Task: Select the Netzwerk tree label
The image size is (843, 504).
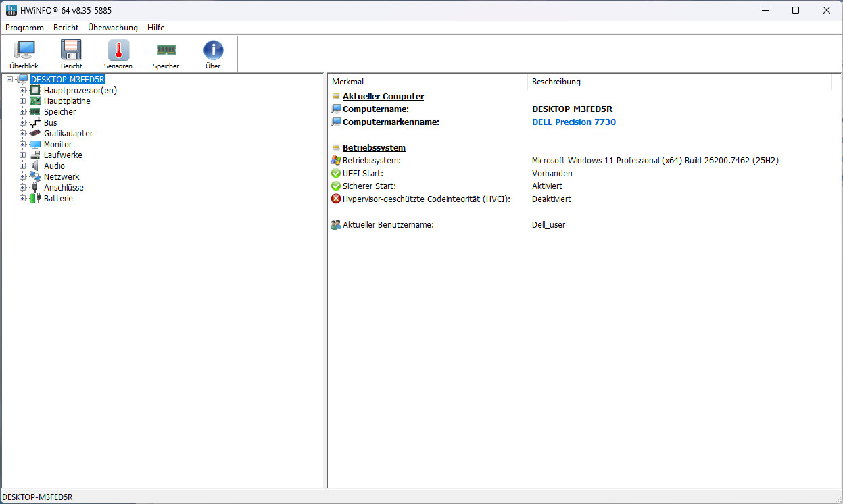Action: [x=62, y=177]
